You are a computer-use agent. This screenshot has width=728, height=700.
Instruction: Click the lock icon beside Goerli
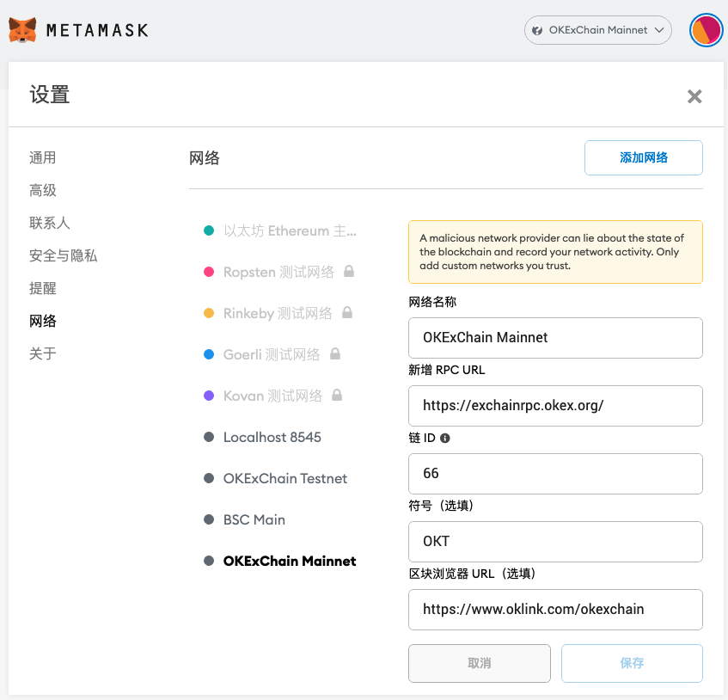pos(334,354)
